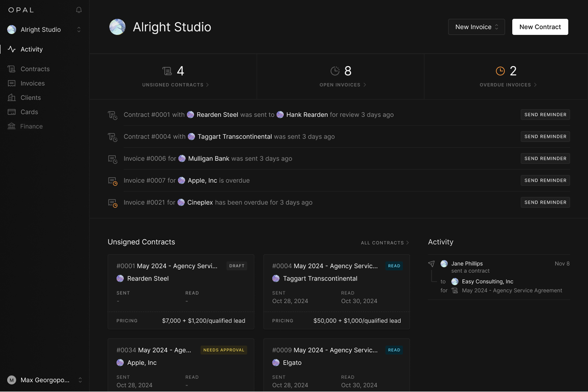Open the New Invoice dropdown

pos(476,27)
